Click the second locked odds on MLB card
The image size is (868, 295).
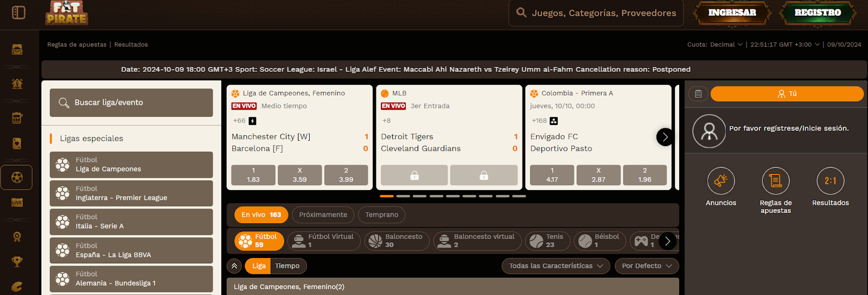[484, 175]
